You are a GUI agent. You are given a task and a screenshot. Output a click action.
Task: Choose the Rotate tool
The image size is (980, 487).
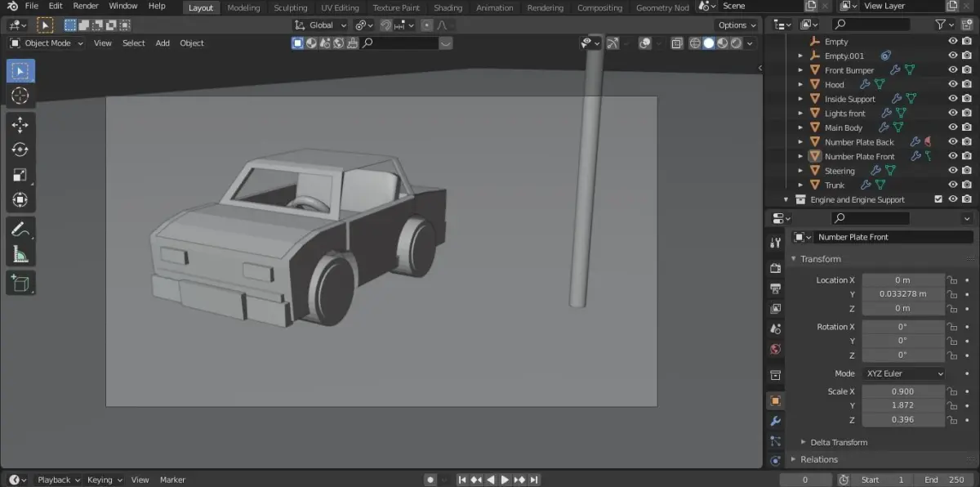point(20,150)
